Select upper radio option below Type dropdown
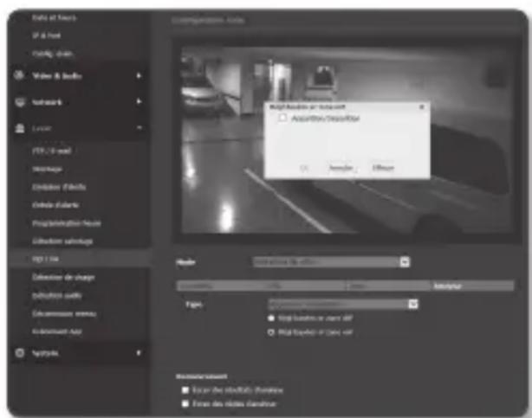Viewport: 532px width, 418px height. click(270, 318)
